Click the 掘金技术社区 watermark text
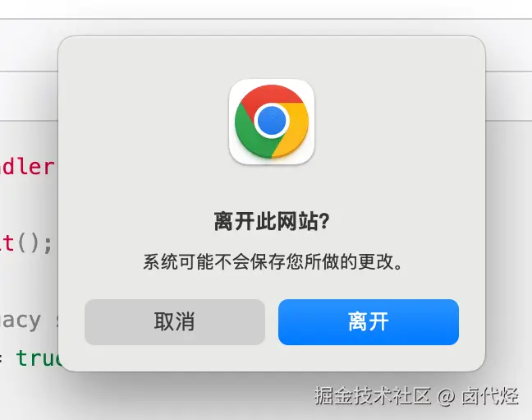 [373, 395]
